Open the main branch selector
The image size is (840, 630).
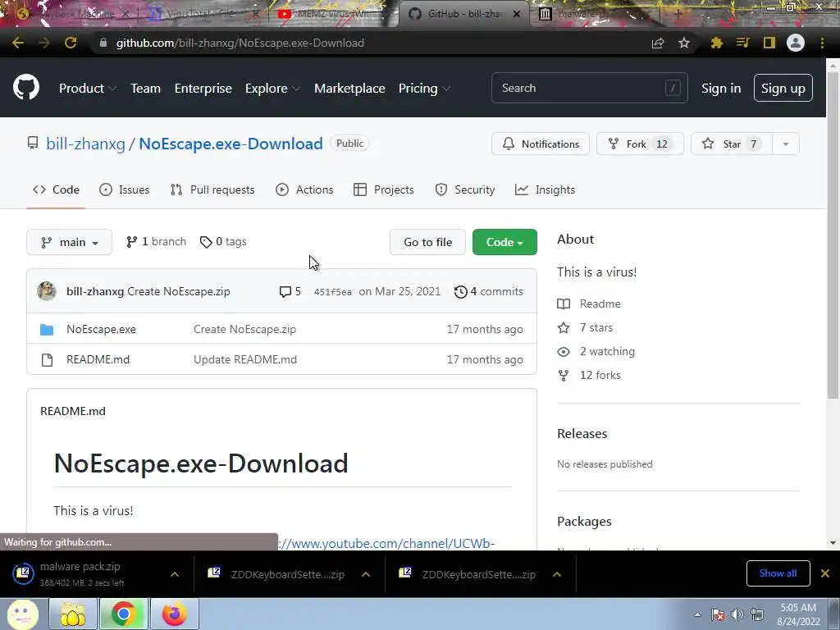tap(69, 242)
